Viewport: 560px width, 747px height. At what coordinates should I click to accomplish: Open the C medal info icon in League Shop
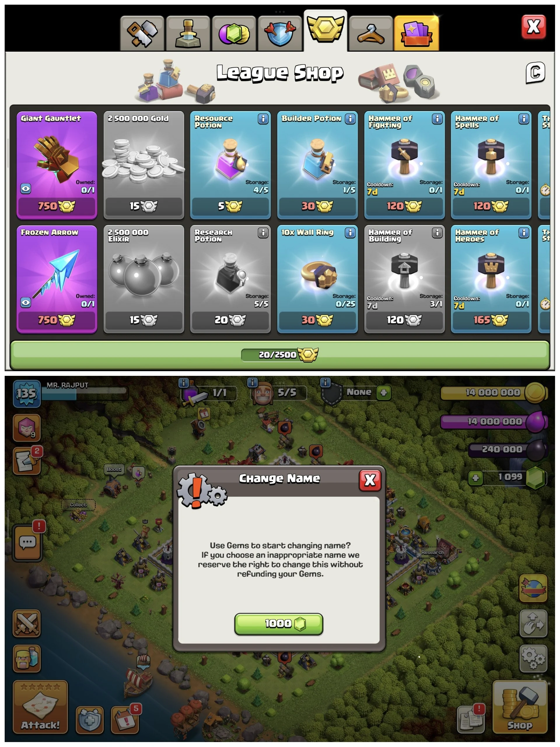535,72
